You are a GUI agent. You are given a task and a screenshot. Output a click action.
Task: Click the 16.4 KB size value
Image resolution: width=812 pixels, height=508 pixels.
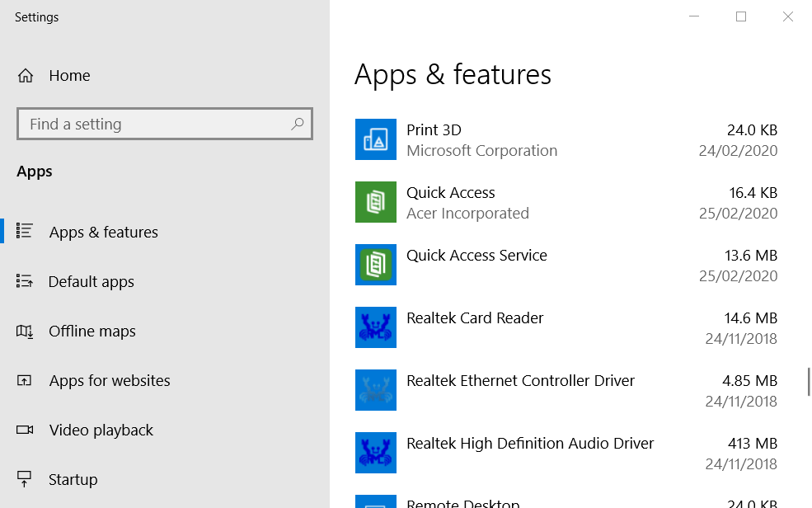(x=753, y=193)
